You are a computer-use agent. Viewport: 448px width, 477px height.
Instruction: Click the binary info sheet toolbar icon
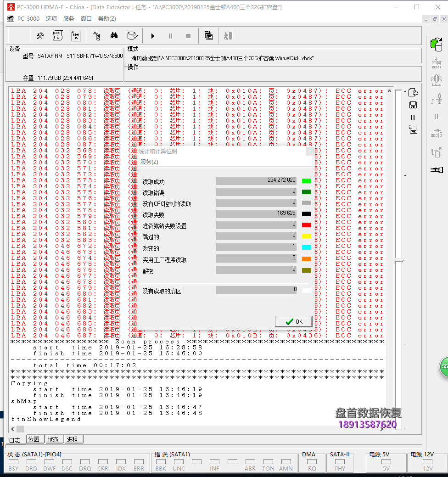pyautogui.click(x=57, y=36)
